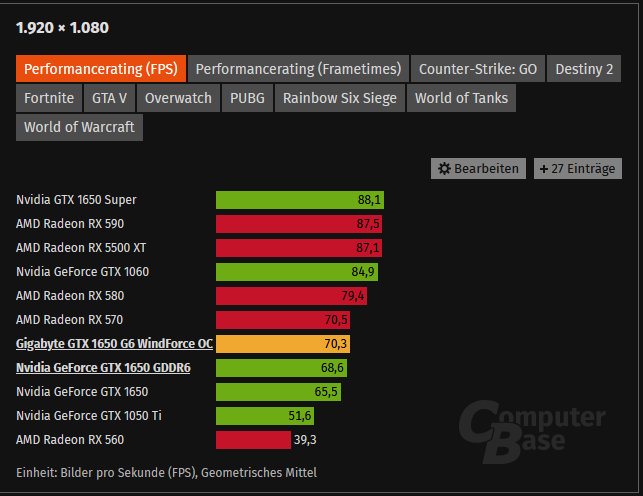Image resolution: width=643 pixels, height=496 pixels.
Task: Click the AMD Radeon RX 560 label
Action: tap(70, 439)
